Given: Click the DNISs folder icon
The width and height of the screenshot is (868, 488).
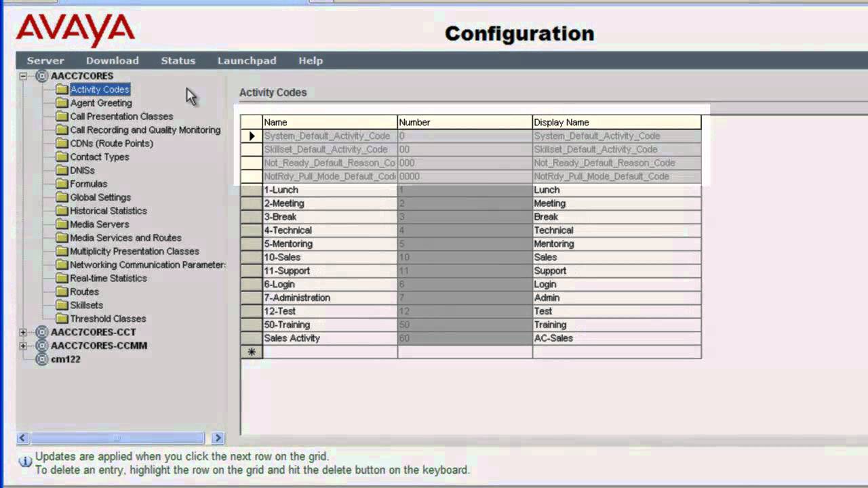Looking at the screenshot, I should pyautogui.click(x=62, y=170).
